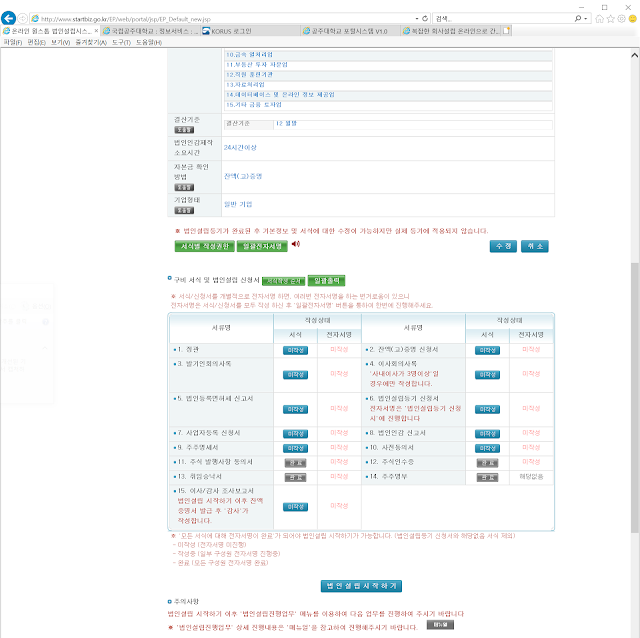Click the 13.자료처리업 entry
The image size is (640, 638).
click(x=245, y=84)
